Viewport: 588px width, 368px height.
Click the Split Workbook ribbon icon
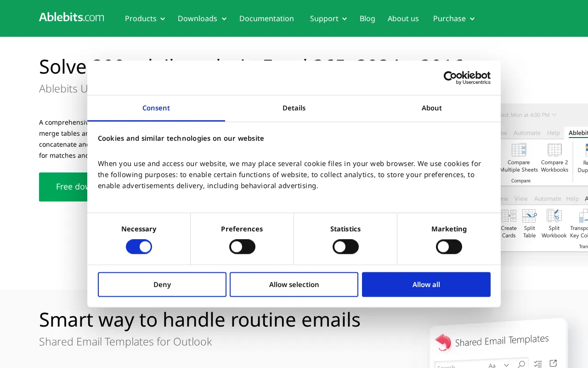pos(554,216)
